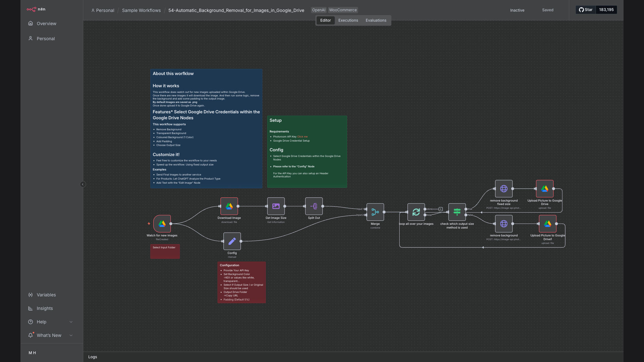The width and height of the screenshot is (644, 362).
Task: Select the lower remove background HTTP node
Action: coord(504,224)
